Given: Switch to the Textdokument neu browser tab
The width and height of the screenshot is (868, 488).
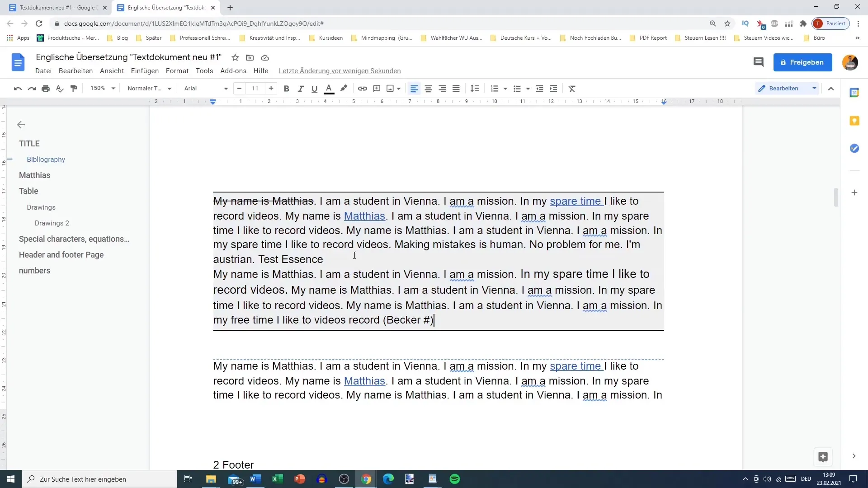Looking at the screenshot, I should [54, 8].
